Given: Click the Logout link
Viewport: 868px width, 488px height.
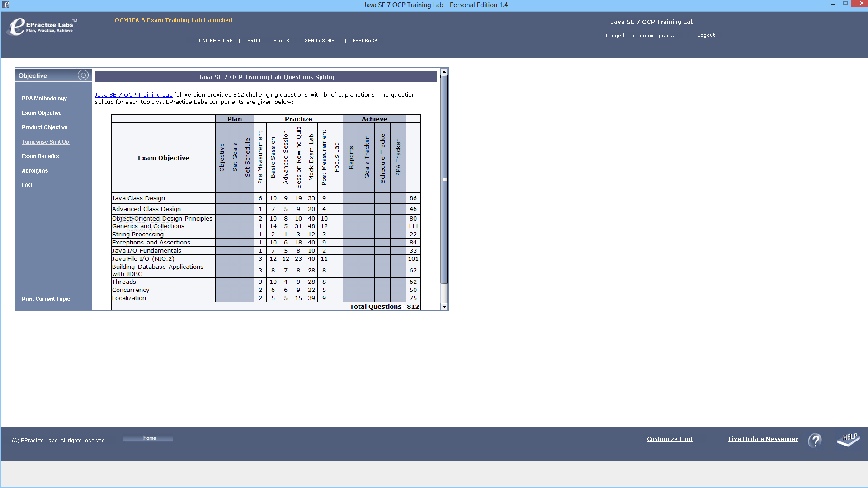Looking at the screenshot, I should click(706, 35).
